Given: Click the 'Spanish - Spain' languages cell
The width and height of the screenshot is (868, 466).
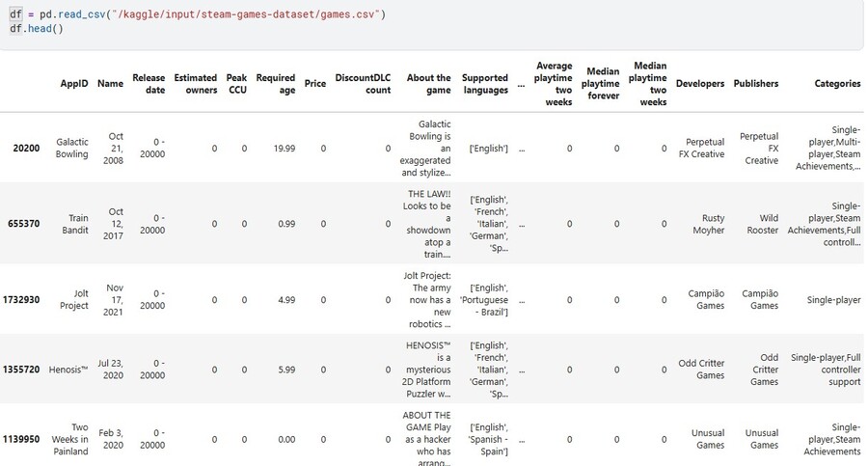Looking at the screenshot, I should (x=488, y=439).
